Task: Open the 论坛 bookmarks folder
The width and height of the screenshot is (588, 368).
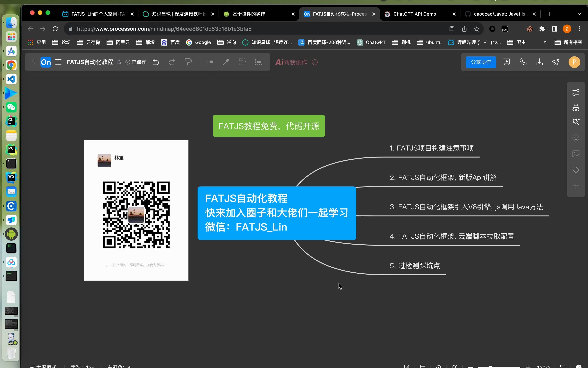Action: tap(61, 42)
